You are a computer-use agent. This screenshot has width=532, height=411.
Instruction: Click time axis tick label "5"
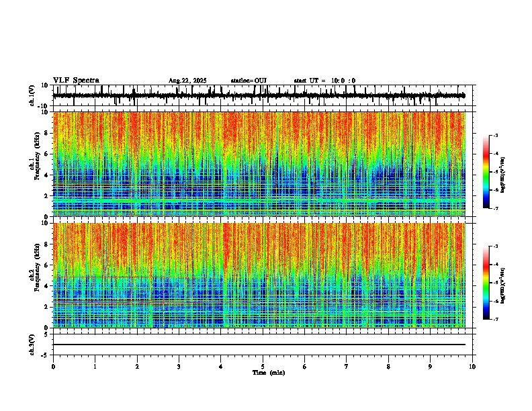[263, 367]
